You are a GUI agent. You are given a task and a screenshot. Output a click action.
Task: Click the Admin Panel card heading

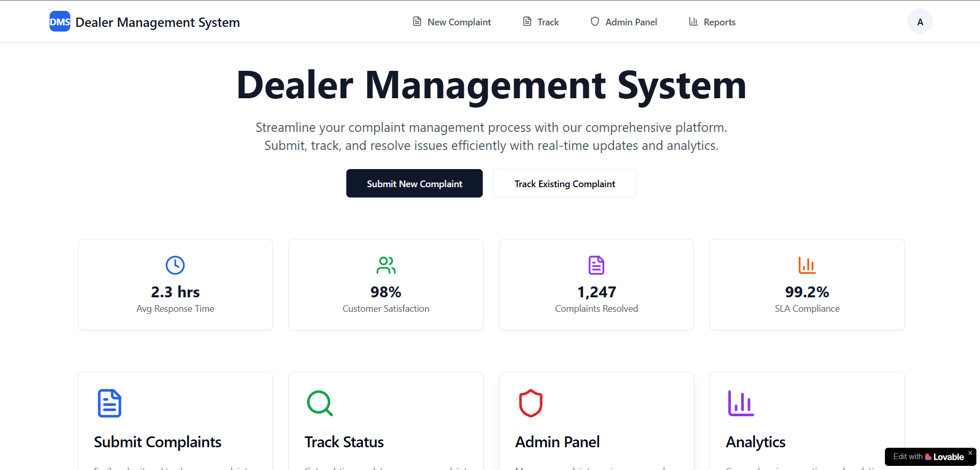[558, 442]
